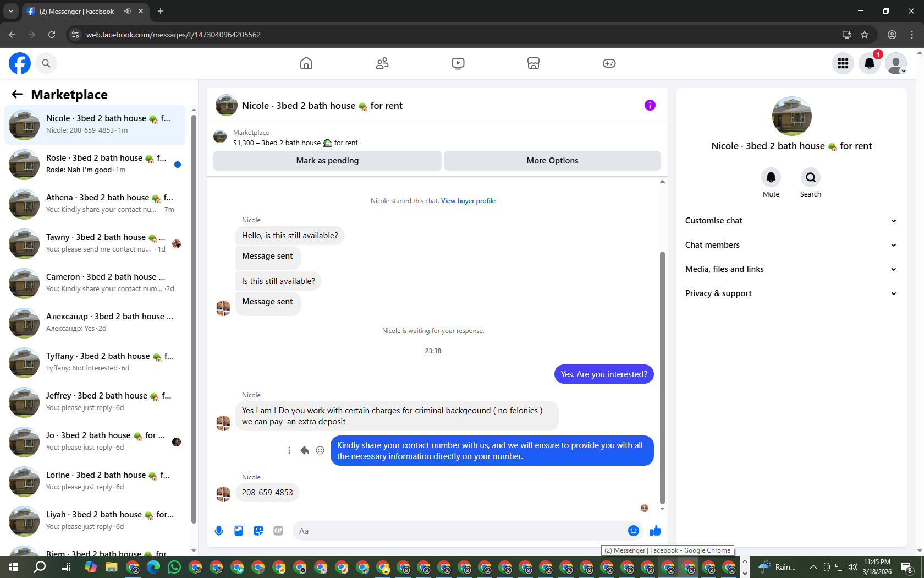Open Nicole conversation in list

pos(95,125)
